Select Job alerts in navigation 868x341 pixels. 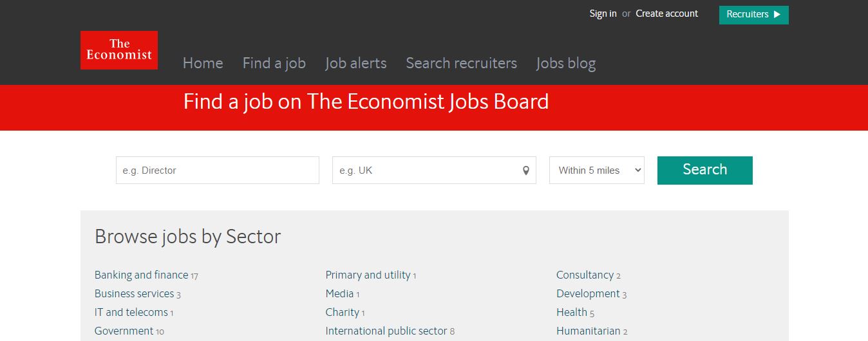pyautogui.click(x=356, y=63)
